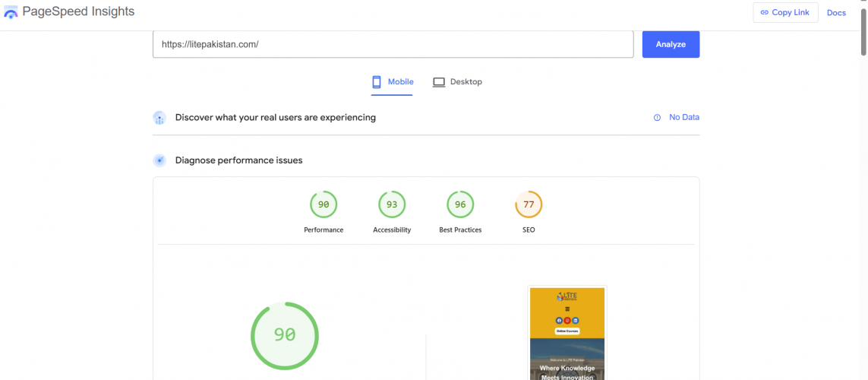The height and width of the screenshot is (380, 868).
Task: Click the Diagnose performance issues icon
Action: (x=159, y=160)
